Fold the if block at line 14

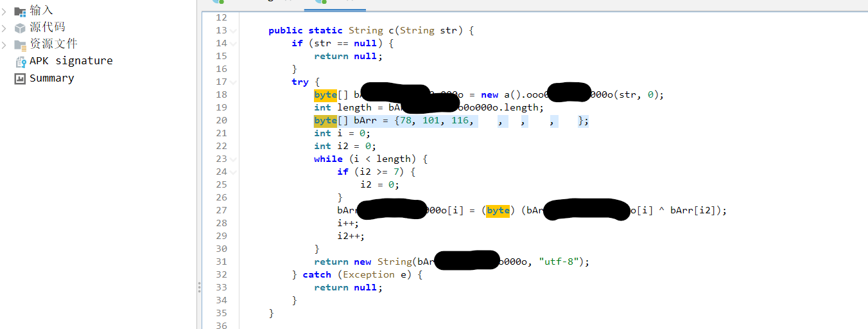coord(234,44)
